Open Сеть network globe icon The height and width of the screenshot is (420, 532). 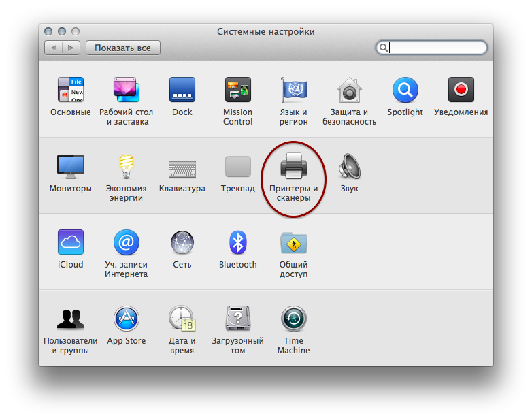182,242
